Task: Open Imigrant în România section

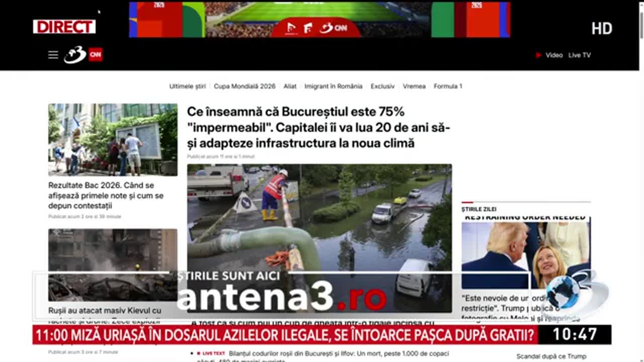Action: point(333,86)
